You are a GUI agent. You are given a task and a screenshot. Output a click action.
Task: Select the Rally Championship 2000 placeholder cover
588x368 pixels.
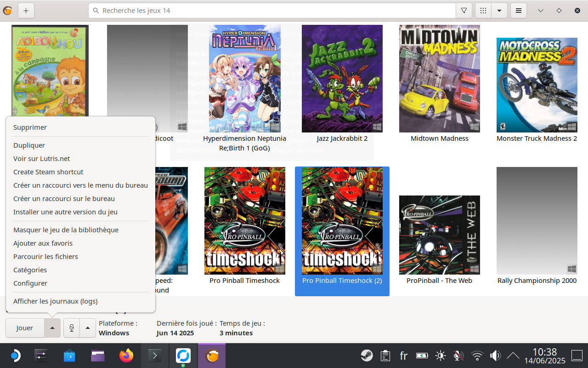coord(537,221)
